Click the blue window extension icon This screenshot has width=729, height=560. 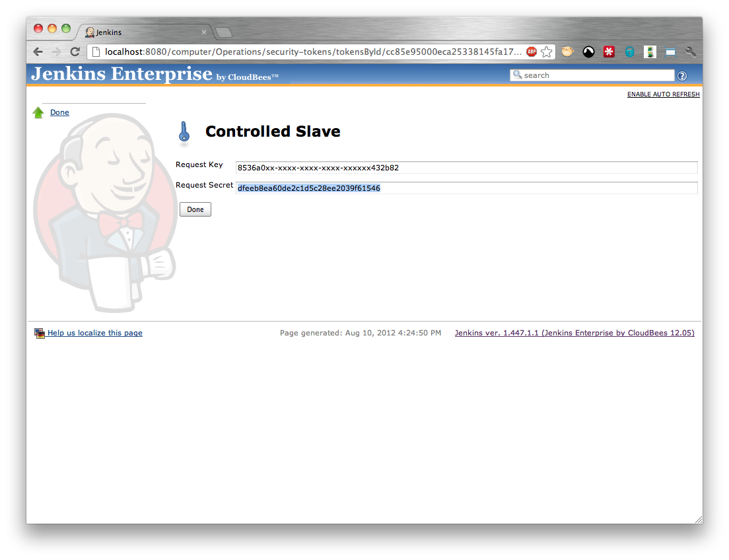pyautogui.click(x=670, y=52)
